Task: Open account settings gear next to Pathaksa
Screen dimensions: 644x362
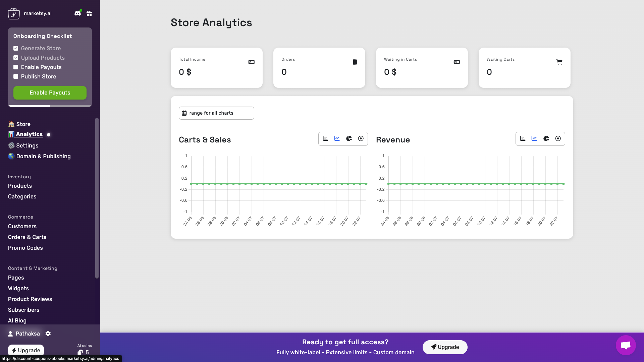Action: tap(48, 334)
